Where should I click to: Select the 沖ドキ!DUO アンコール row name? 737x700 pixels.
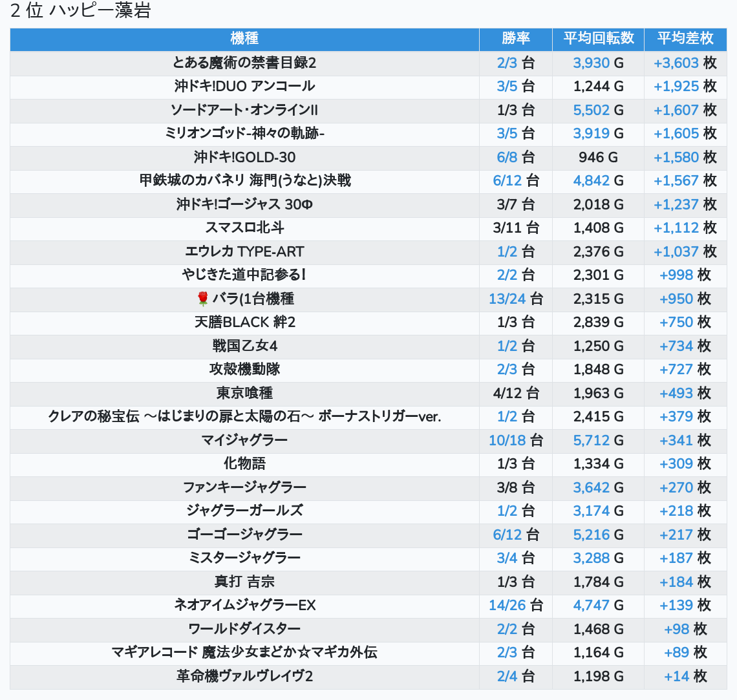244,87
